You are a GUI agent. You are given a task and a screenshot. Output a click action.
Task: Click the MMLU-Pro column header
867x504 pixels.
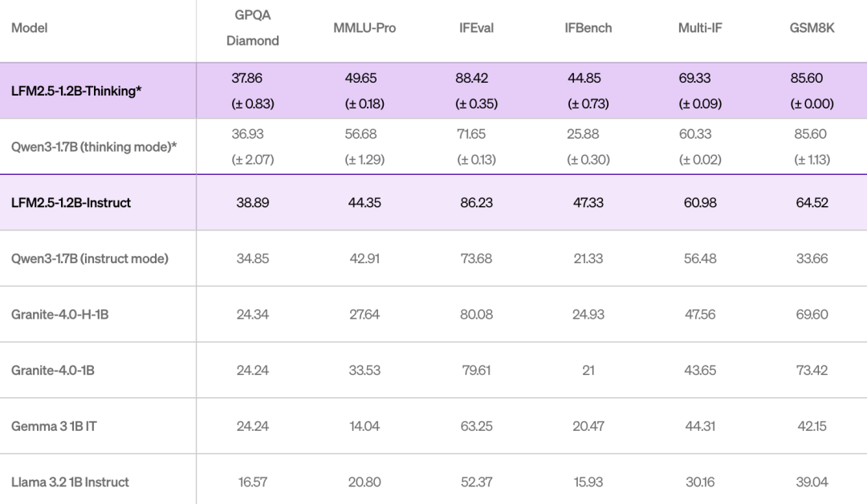(364, 27)
